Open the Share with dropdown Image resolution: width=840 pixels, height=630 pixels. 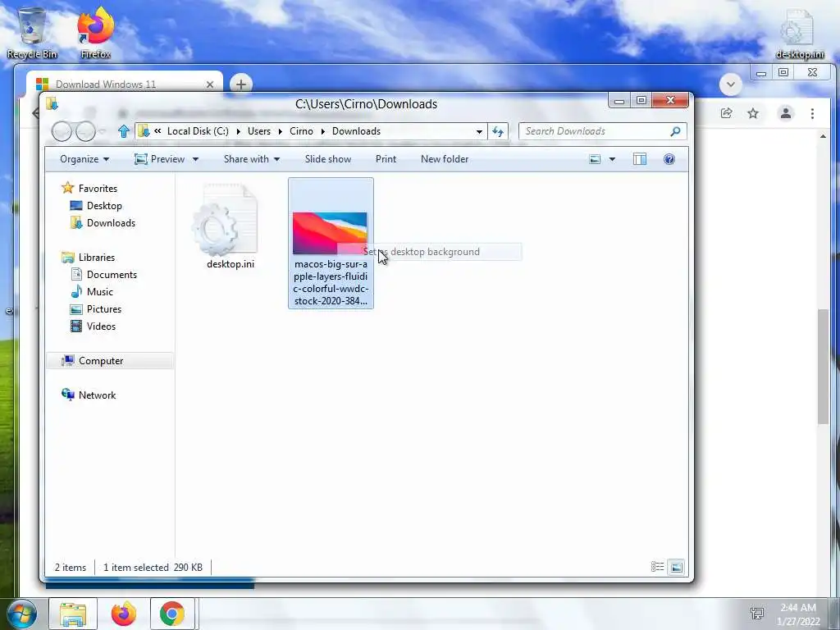[x=252, y=159]
